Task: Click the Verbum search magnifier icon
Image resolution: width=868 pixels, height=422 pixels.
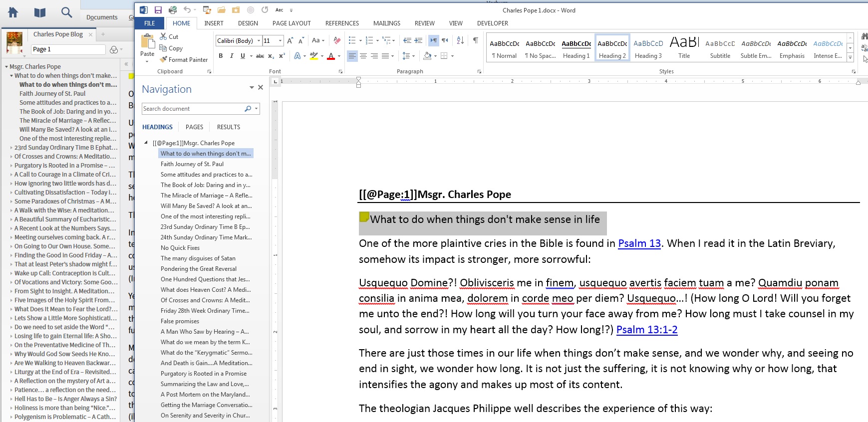Action: pyautogui.click(x=66, y=12)
